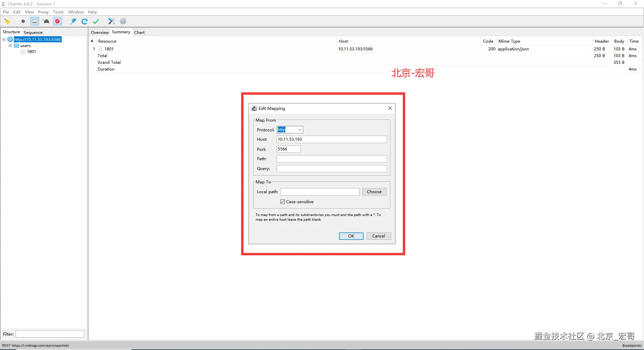Toggle the Record button in toolbar

23,21
